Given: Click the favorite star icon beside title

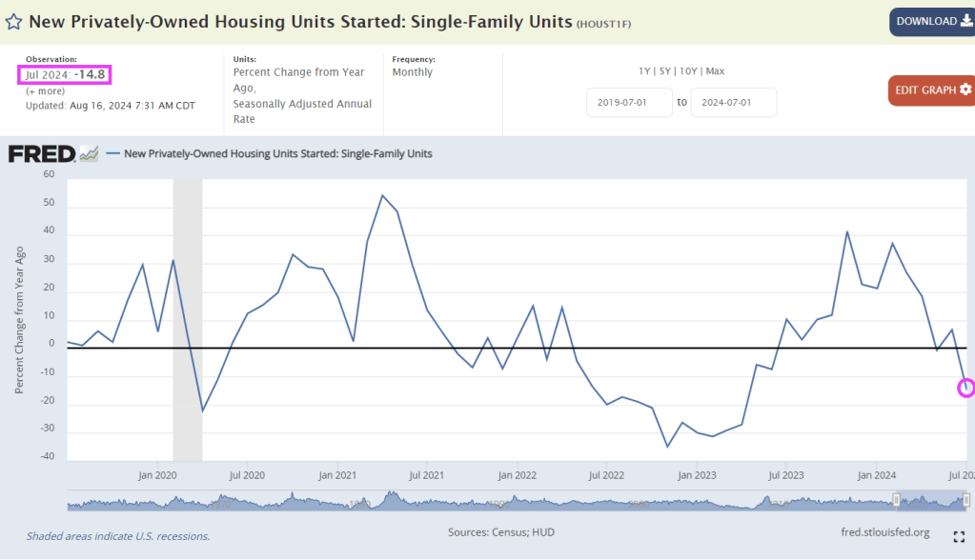Looking at the screenshot, I should coord(13,22).
